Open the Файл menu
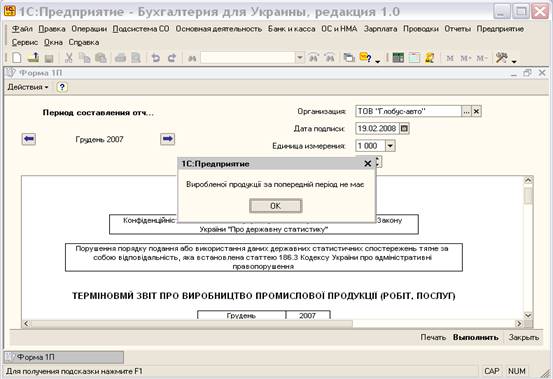The image size is (553, 379). (22, 29)
